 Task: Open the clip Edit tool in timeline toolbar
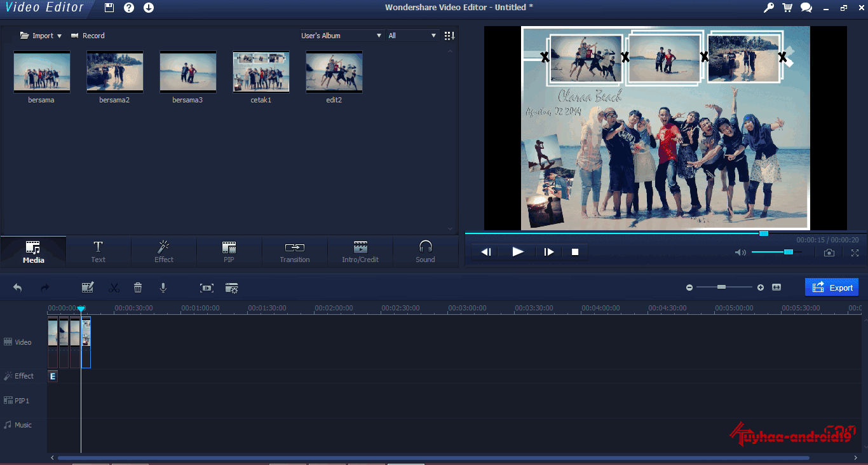(x=88, y=288)
